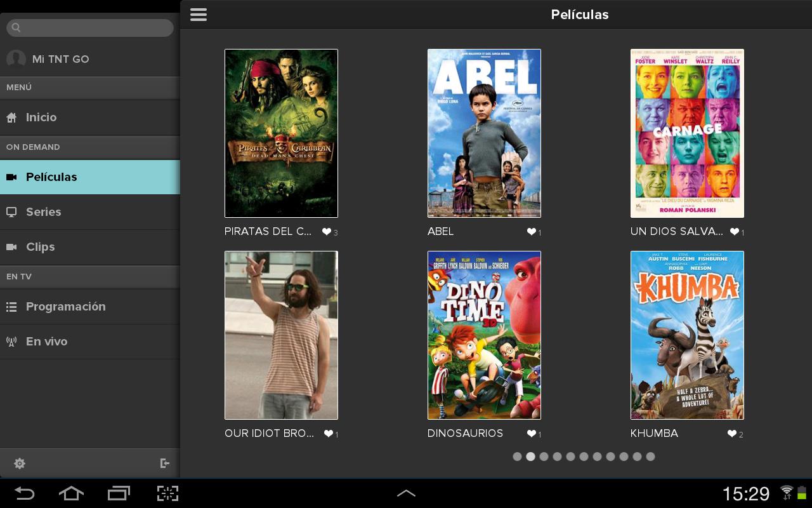Select En vivo menu item
Screen dimensions: 812x508
46,342
